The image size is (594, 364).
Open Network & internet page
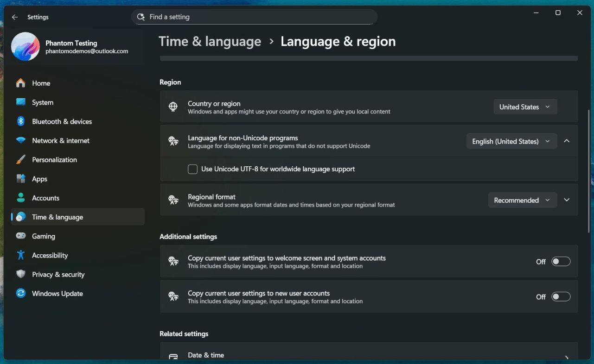point(78,140)
